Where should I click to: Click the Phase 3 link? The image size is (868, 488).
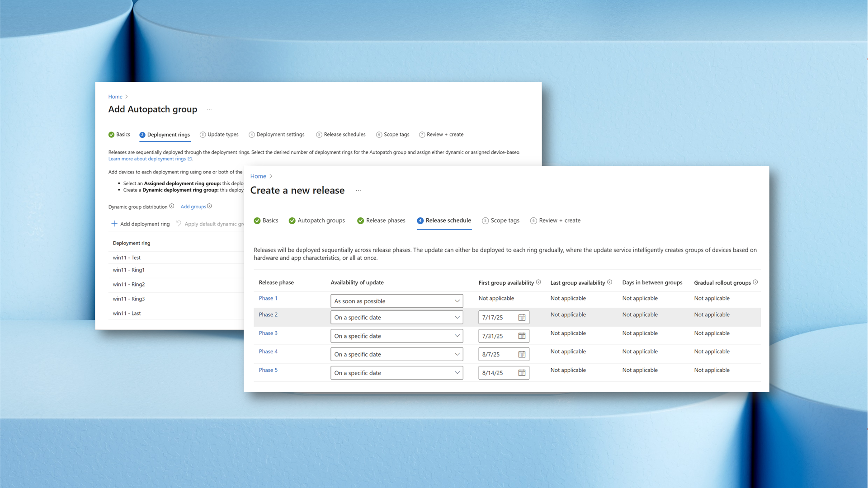click(x=268, y=333)
